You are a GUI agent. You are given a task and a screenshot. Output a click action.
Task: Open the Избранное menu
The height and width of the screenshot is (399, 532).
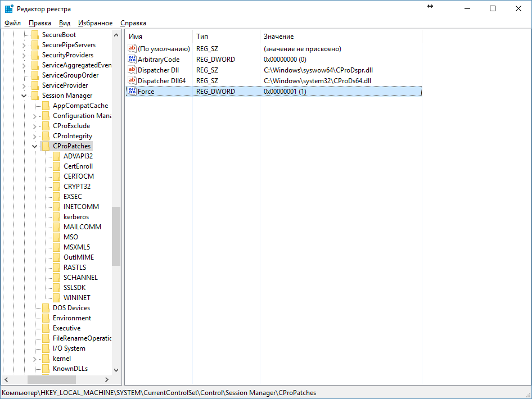95,23
